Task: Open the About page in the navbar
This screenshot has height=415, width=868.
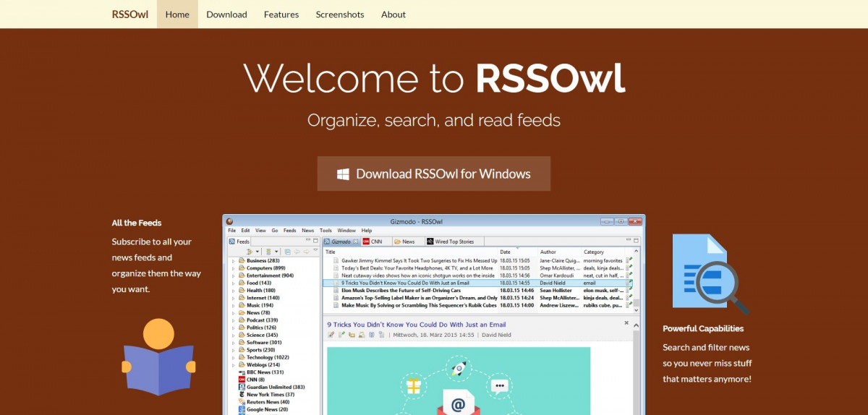Action: (393, 14)
